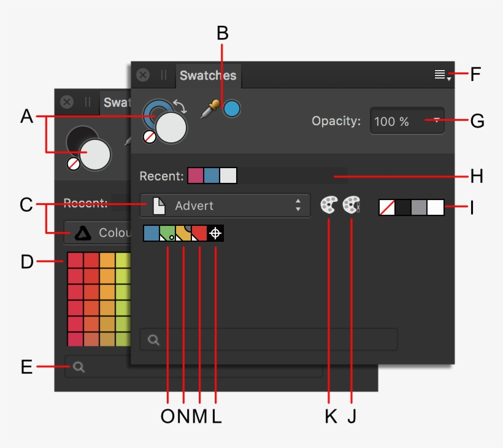The height and width of the screenshot is (448, 503).
Task: Activate the front panel's white fill circle
Action: [x=172, y=128]
